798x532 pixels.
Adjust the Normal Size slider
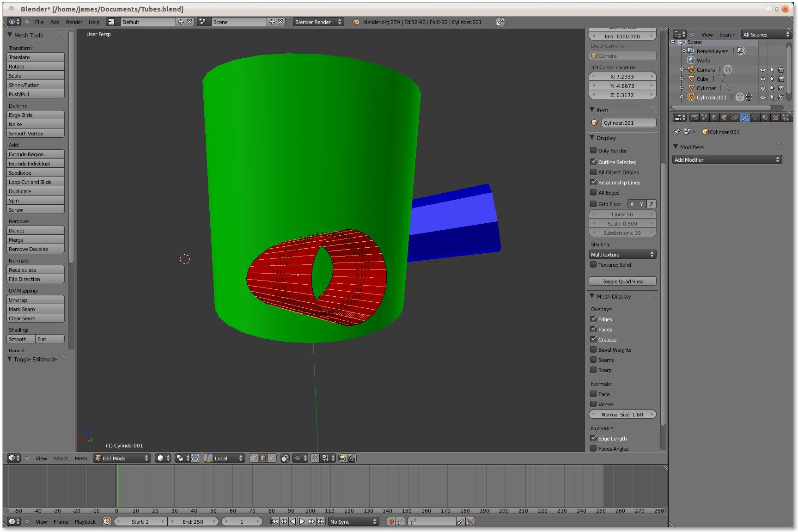point(622,414)
